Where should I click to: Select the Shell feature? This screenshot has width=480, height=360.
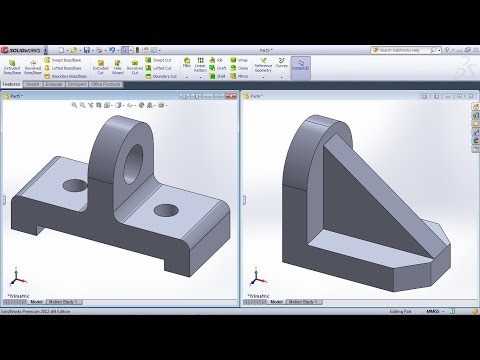point(217,76)
